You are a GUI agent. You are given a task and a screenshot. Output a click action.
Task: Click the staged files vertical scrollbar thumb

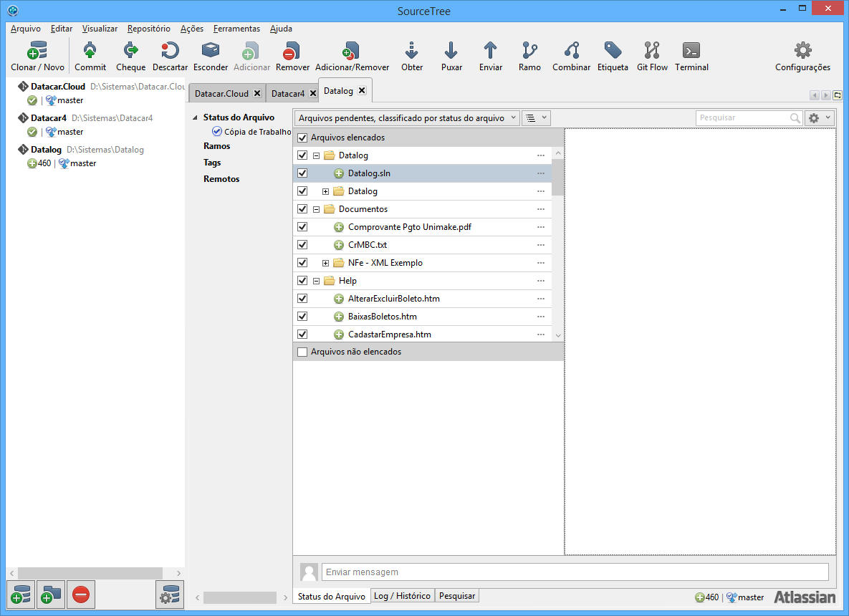557,177
